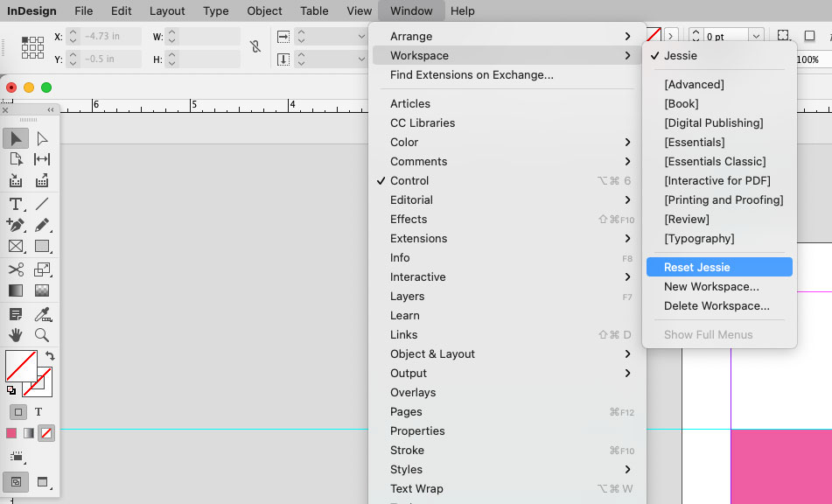
Task: Select the Content Placer tool
Action: [x=42, y=181]
